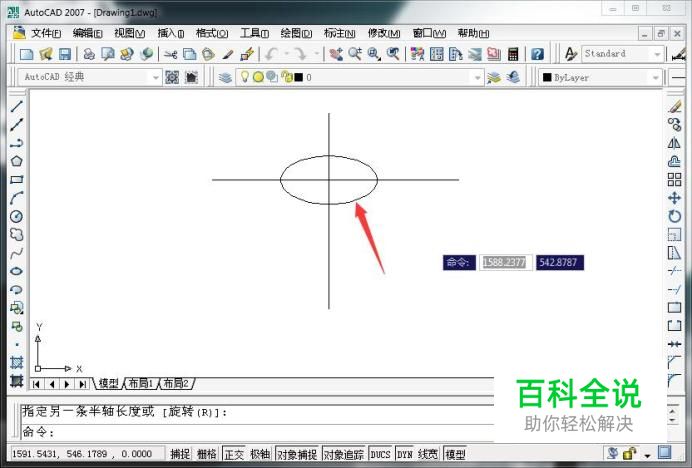Viewport: 692px width, 468px height.
Task: Open redo history dropdown arrow
Action: click(x=316, y=54)
